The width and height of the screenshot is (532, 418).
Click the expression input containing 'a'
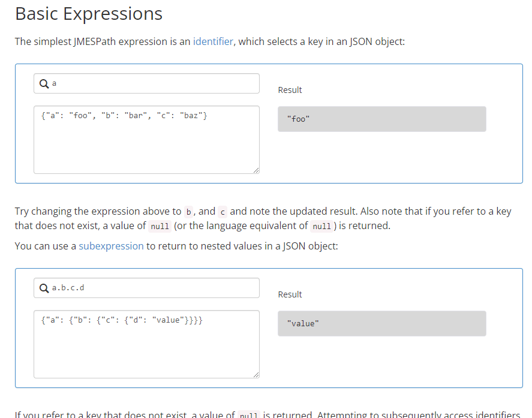pos(146,83)
